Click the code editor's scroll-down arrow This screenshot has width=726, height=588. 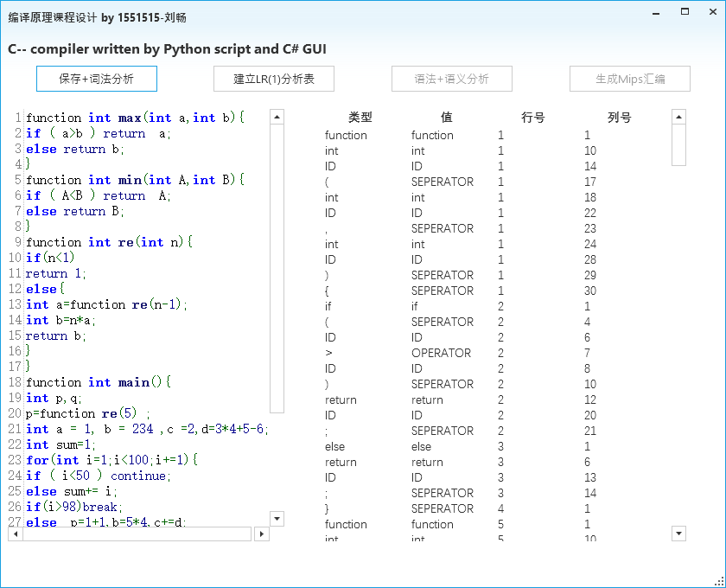(x=277, y=519)
